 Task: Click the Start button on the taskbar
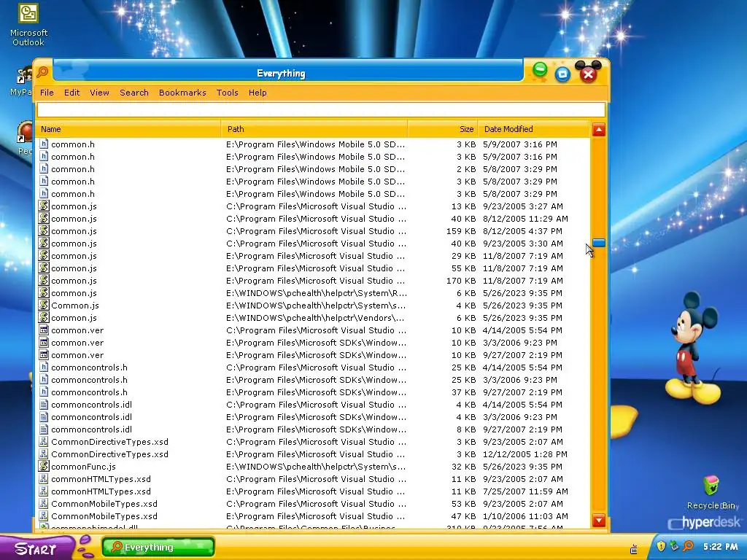pyautogui.click(x=37, y=548)
